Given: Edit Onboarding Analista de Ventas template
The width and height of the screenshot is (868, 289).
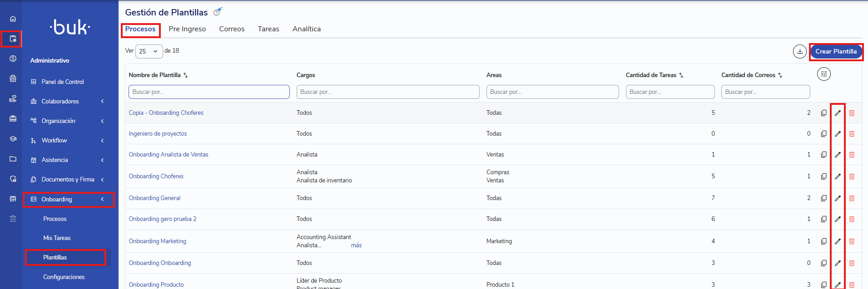Looking at the screenshot, I should click(838, 155).
